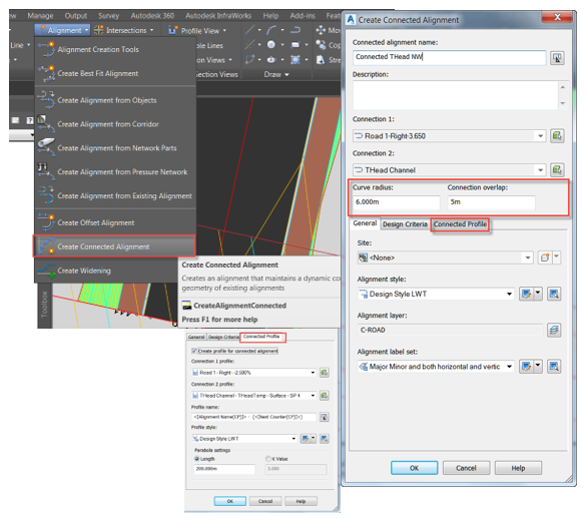The height and width of the screenshot is (518, 586).
Task: Click the Curve radius input field
Action: tap(397, 202)
